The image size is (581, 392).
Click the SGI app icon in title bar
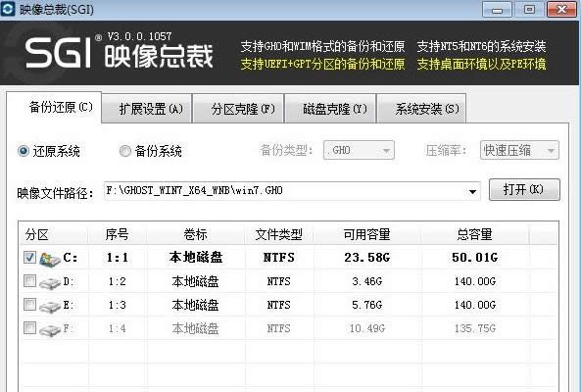point(8,9)
